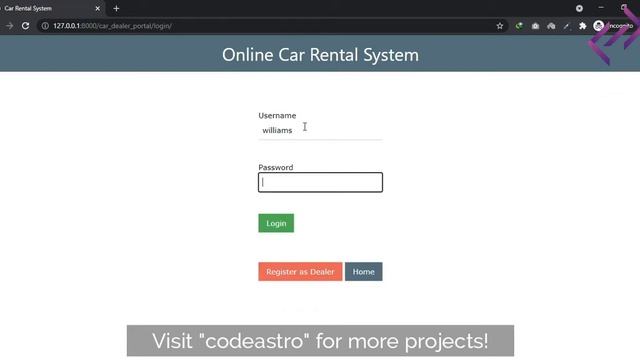Click the camera extension icon
This screenshot has height=360, width=640.
(x=535, y=26)
